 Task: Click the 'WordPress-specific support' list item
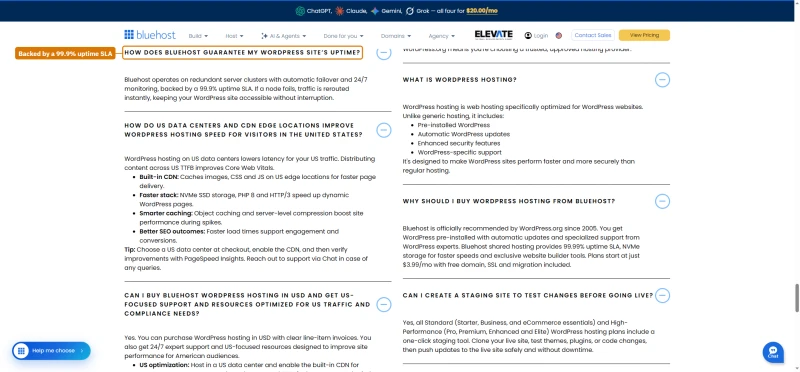click(x=459, y=153)
